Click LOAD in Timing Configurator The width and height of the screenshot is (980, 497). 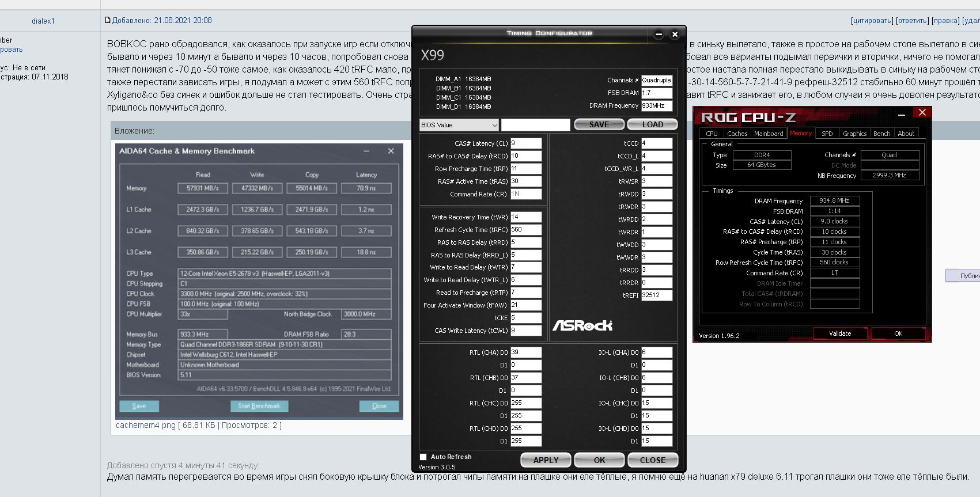tap(652, 124)
